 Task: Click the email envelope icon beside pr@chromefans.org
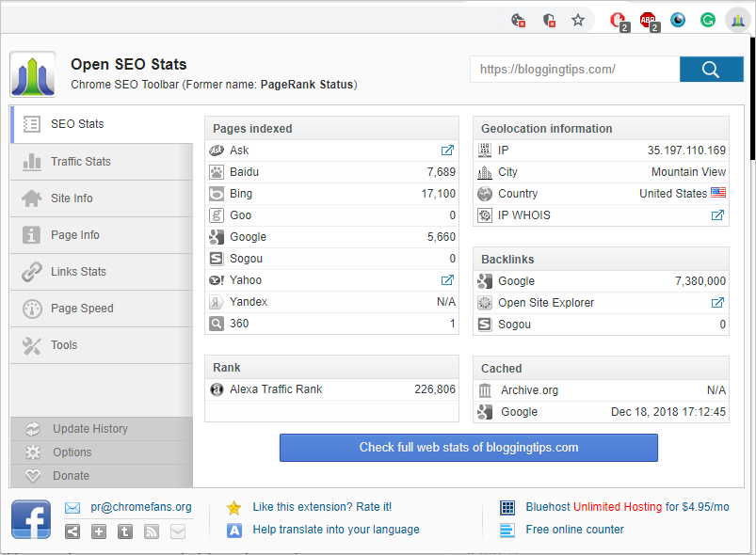[72, 506]
